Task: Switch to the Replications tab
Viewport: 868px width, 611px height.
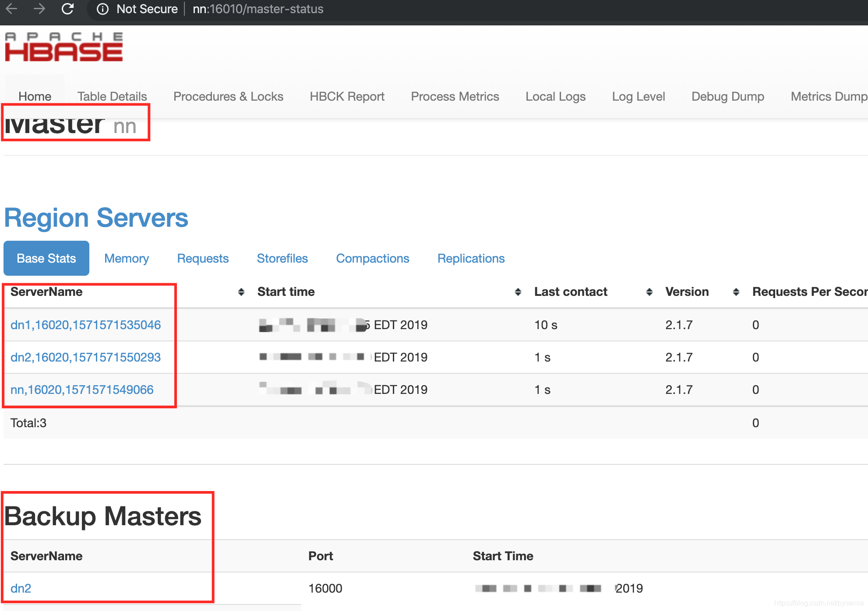Action: [x=471, y=258]
